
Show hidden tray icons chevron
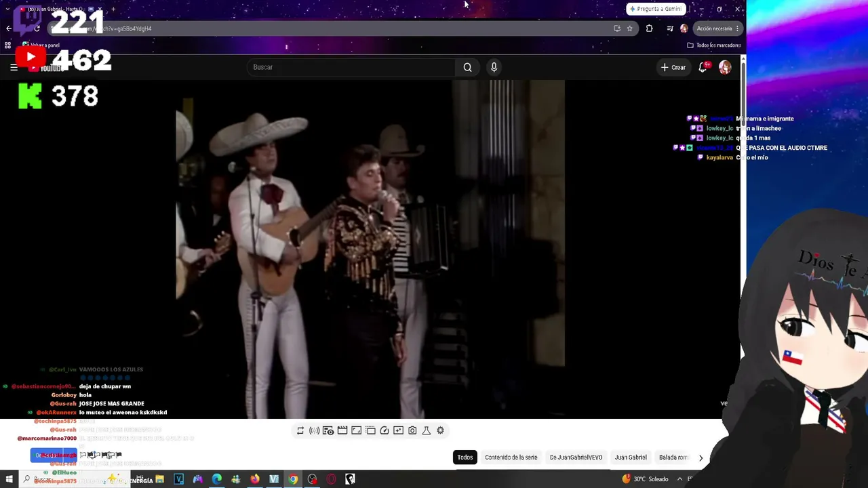679,479
